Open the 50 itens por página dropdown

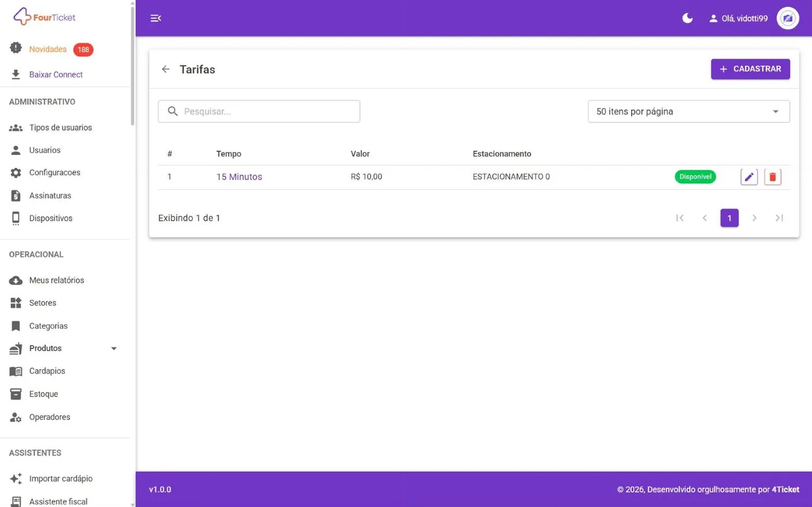[689, 111]
